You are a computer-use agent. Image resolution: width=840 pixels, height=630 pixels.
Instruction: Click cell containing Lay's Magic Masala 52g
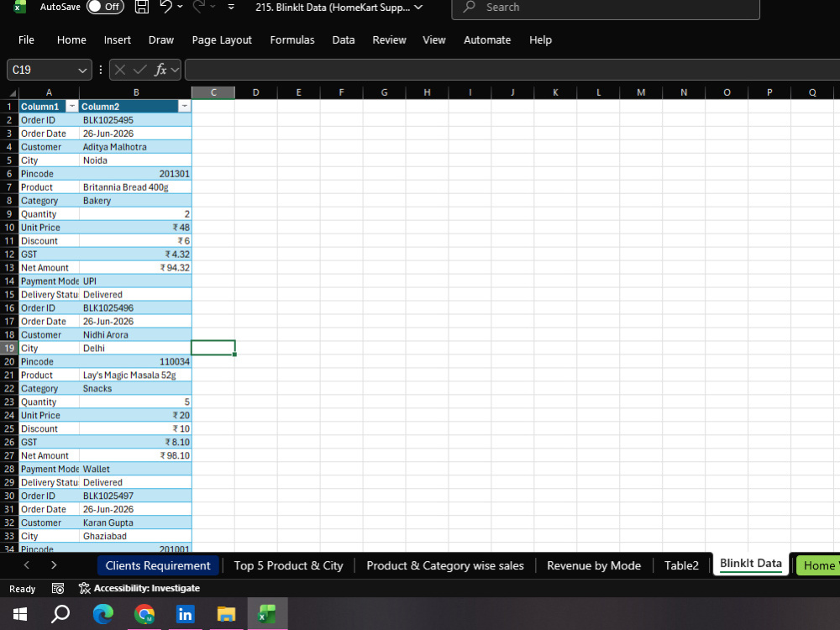(135, 375)
